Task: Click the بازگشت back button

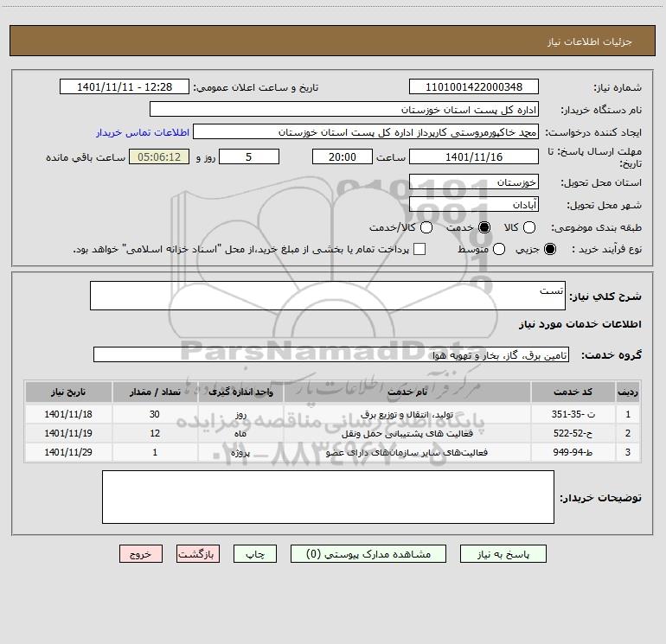Action: point(198,554)
